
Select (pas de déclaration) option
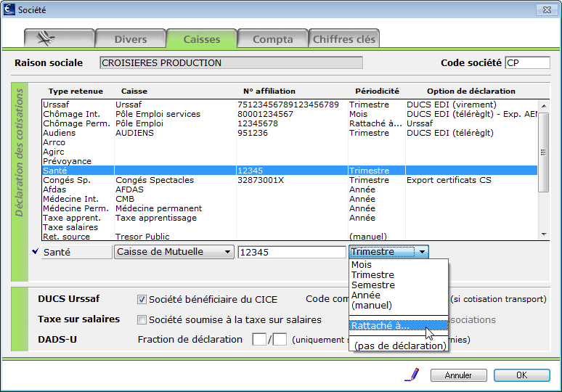pyautogui.click(x=399, y=346)
